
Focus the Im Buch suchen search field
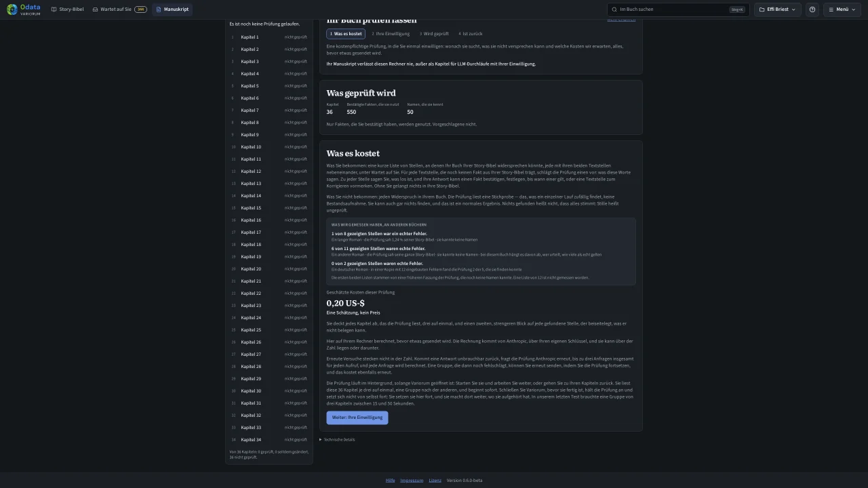pyautogui.click(x=678, y=9)
